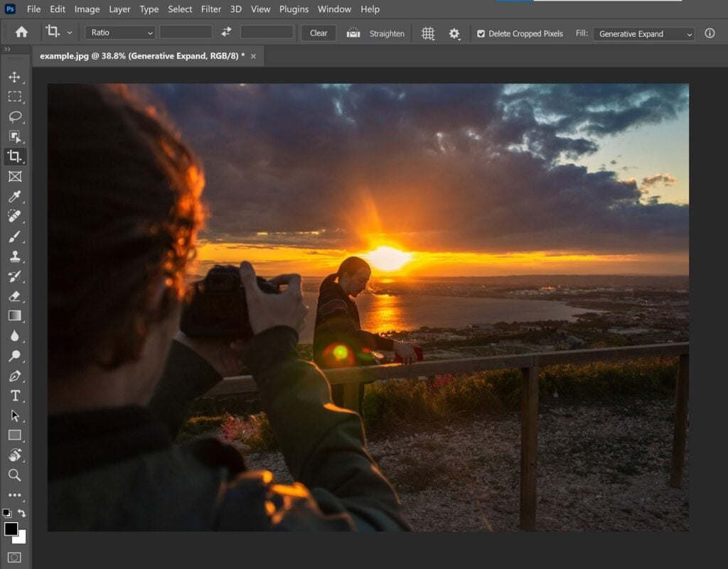Reset default foreground and background colors
Viewport: 728px width, 569px height.
pos(6,511)
